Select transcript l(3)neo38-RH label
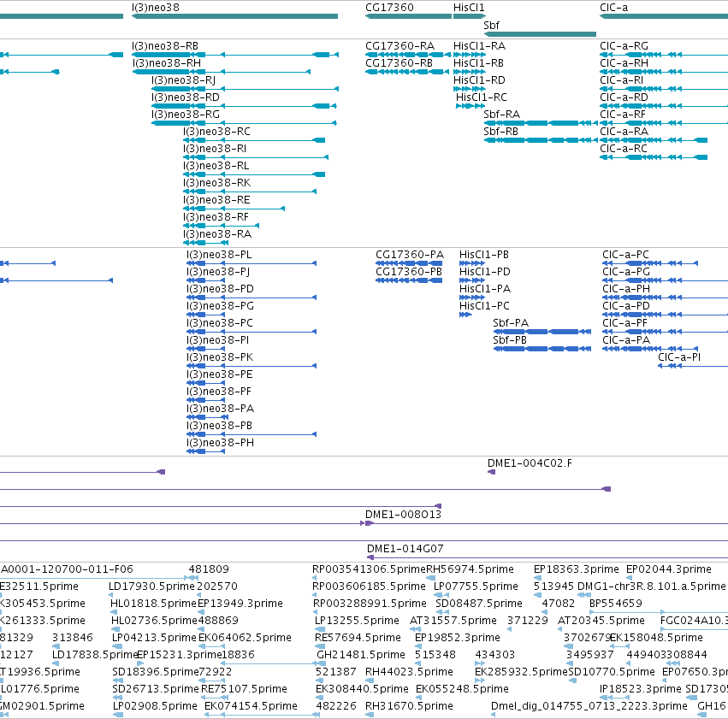 167,63
